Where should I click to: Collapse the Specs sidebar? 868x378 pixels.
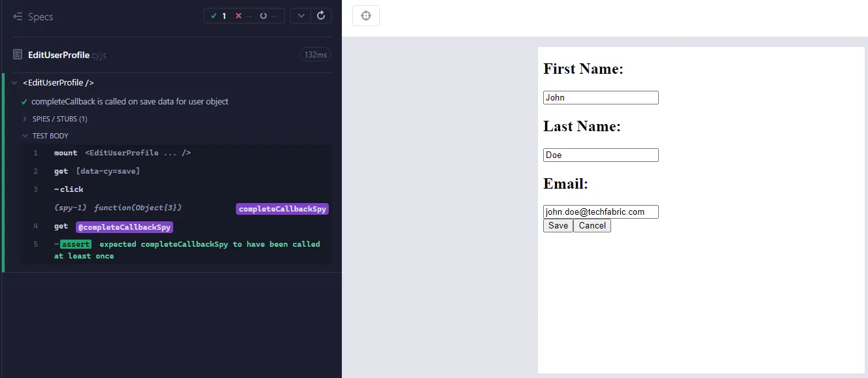17,16
